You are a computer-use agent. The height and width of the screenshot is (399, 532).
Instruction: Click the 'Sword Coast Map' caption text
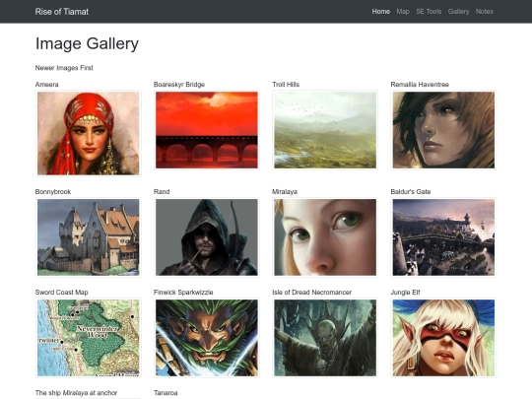tap(61, 293)
